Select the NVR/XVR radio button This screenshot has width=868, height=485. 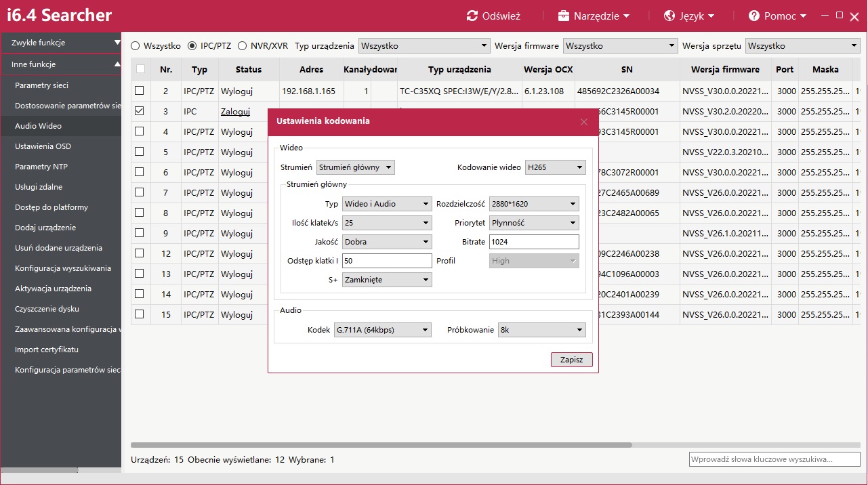click(x=243, y=46)
